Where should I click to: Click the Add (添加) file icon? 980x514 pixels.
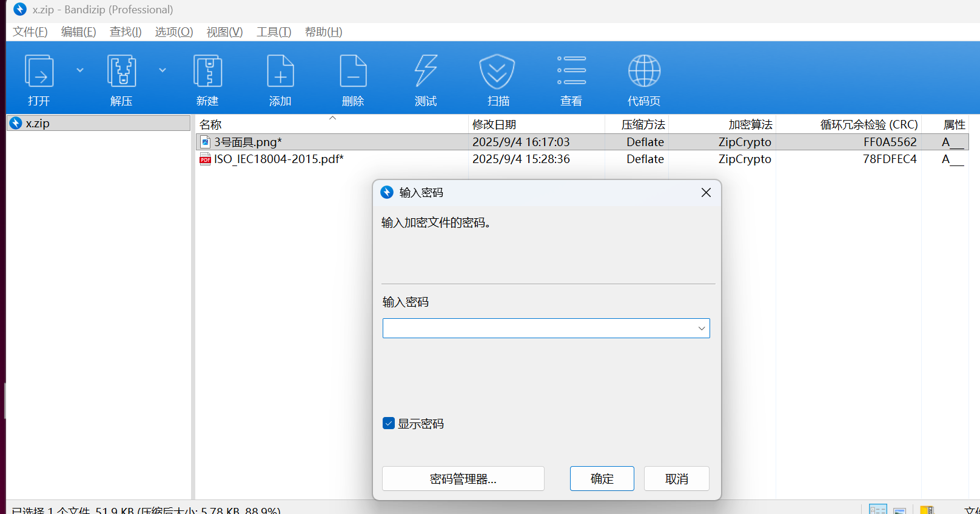coord(280,72)
